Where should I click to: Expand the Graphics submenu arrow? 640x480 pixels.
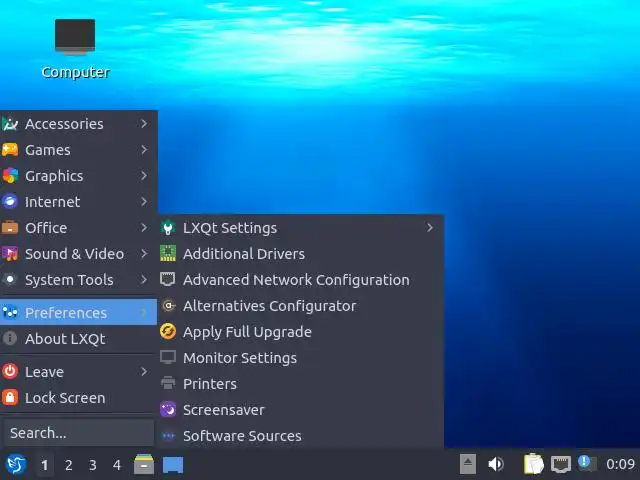[x=144, y=176]
